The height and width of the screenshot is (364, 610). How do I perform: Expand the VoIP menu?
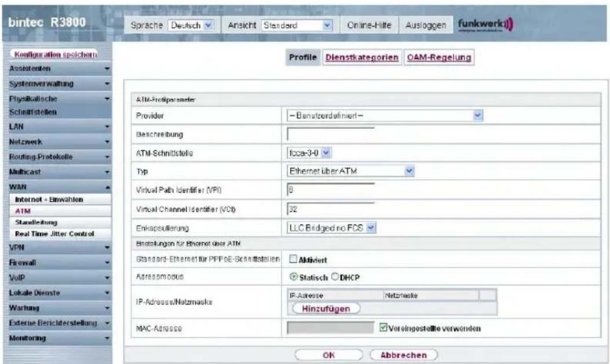coord(57,278)
